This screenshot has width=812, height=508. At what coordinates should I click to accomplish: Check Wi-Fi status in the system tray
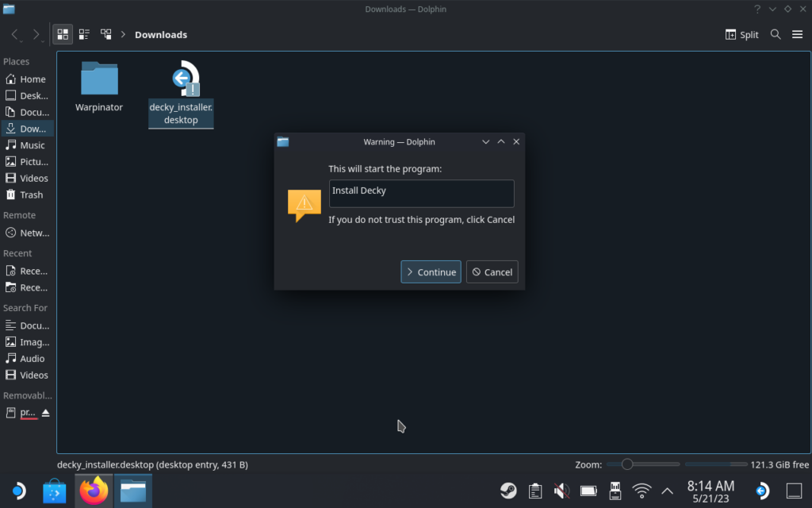[x=641, y=491]
